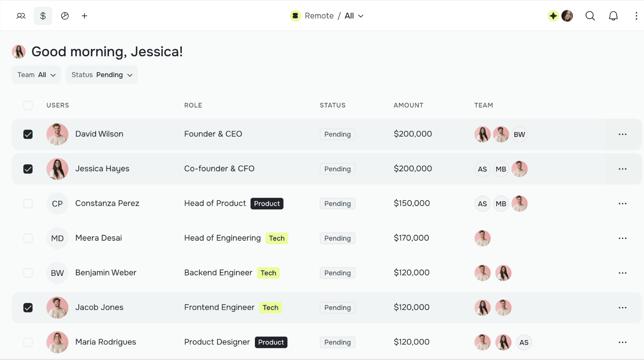Sort by the TEAM column header
The width and height of the screenshot is (644, 360).
[x=483, y=105]
